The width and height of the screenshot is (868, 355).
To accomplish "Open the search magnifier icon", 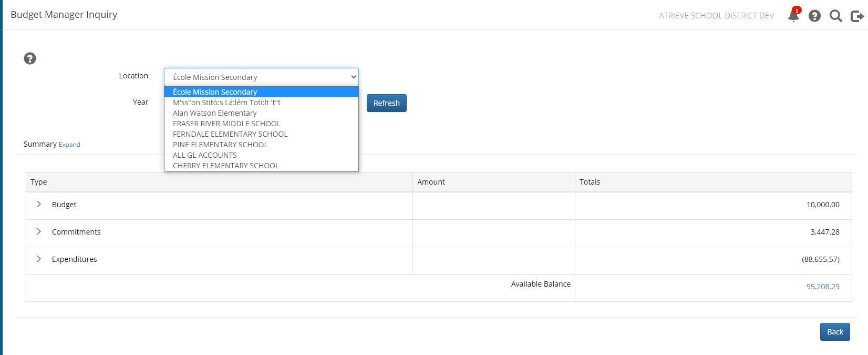I will click(x=835, y=16).
